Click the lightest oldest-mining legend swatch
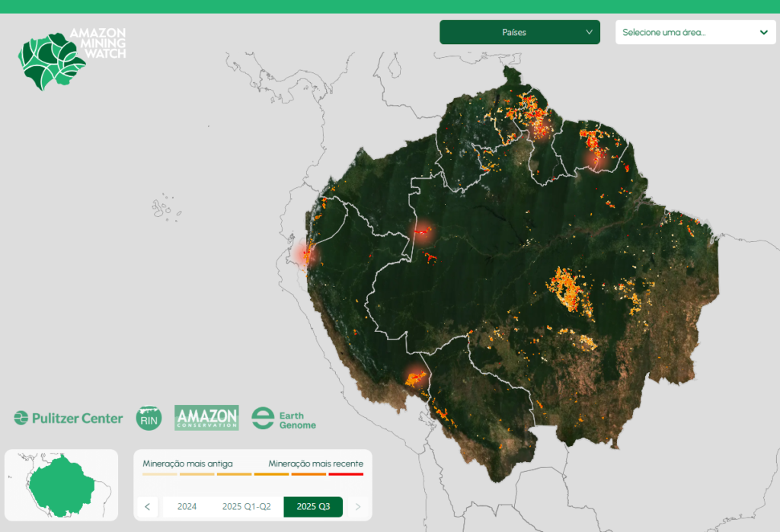This screenshot has height=532, width=780. click(159, 474)
